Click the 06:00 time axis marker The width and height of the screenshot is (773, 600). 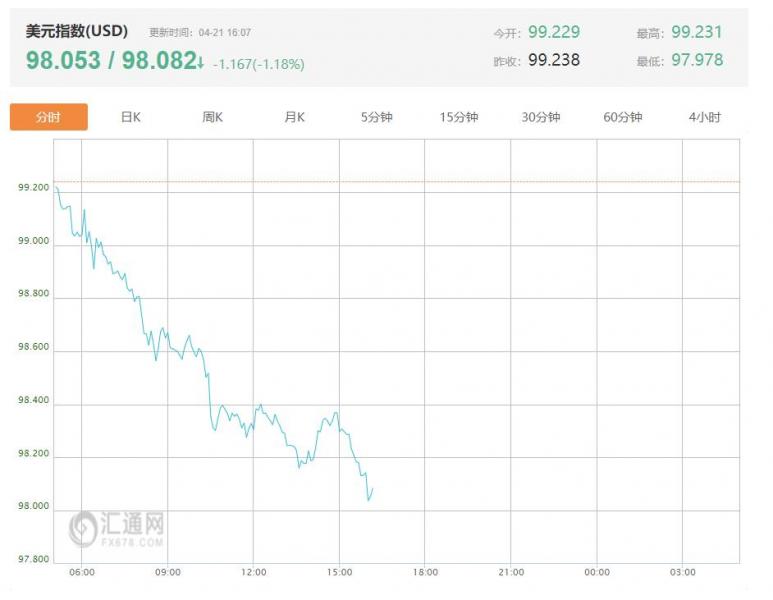point(82,572)
